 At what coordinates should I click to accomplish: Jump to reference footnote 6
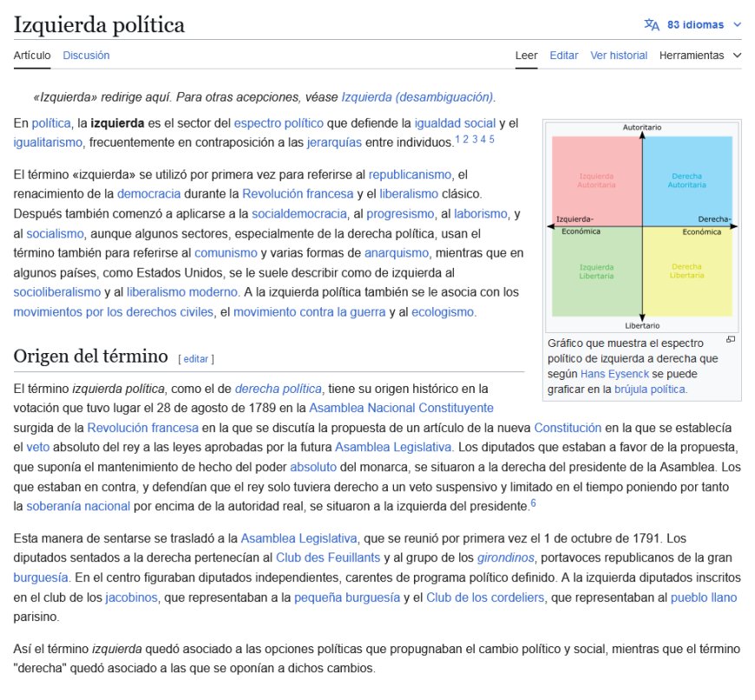pos(533,503)
